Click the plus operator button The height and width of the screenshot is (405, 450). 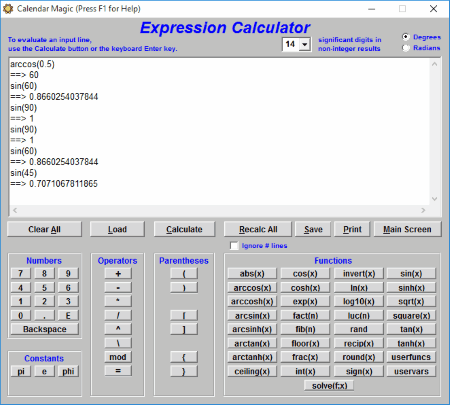118,273
